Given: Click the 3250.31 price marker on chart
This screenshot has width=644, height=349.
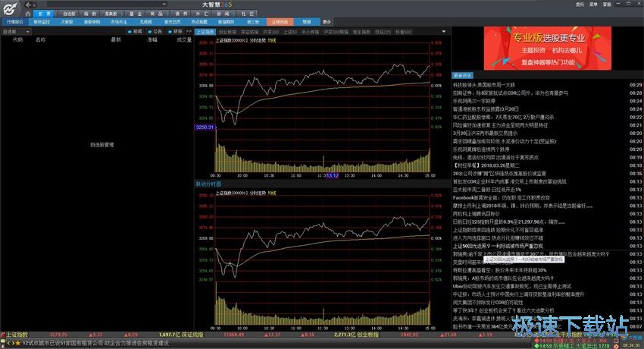Looking at the screenshot, I should click(205, 127).
